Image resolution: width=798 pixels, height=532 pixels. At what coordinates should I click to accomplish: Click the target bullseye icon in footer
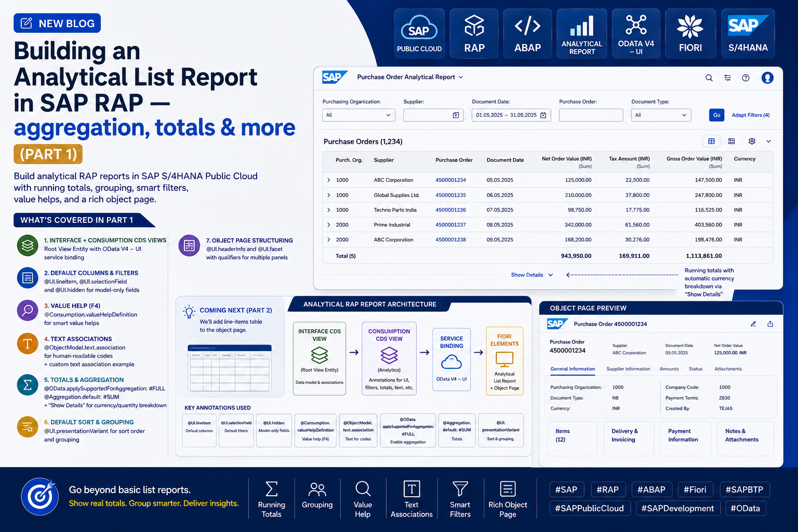(39, 496)
